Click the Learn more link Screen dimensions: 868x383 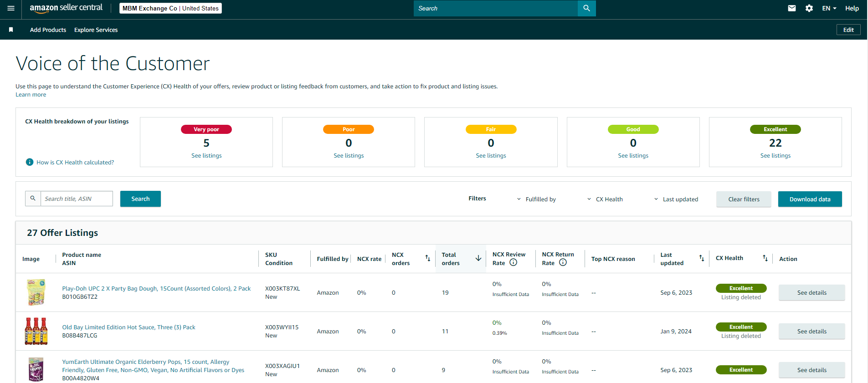pos(31,95)
